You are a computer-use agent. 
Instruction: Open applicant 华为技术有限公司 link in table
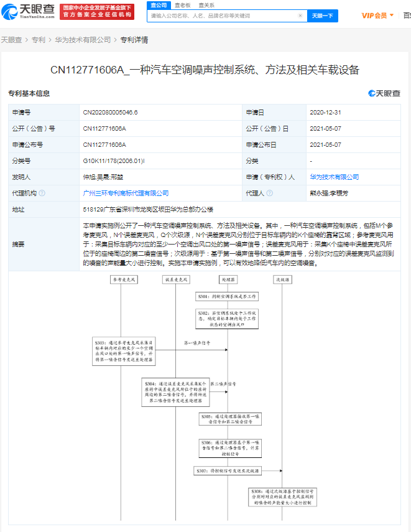pyautogui.click(x=335, y=177)
